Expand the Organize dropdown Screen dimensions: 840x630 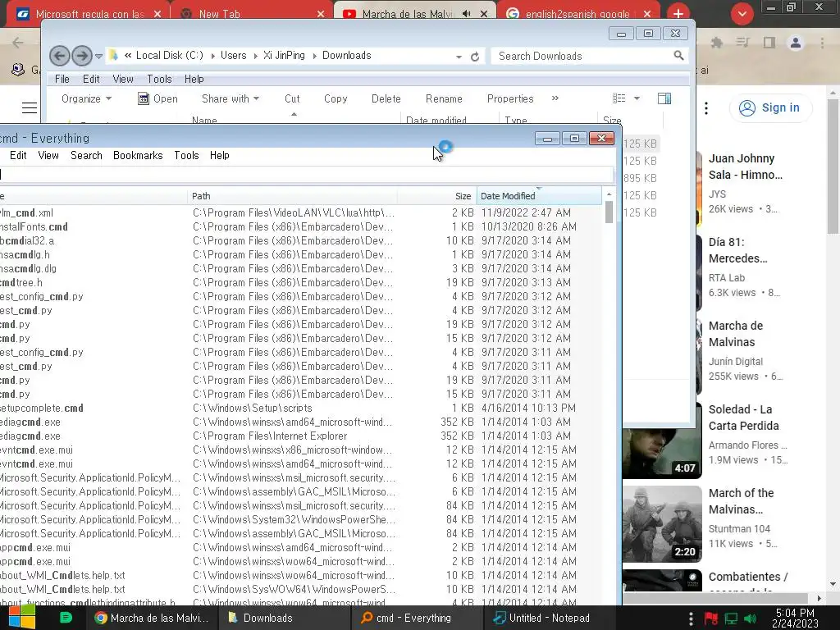pos(86,98)
